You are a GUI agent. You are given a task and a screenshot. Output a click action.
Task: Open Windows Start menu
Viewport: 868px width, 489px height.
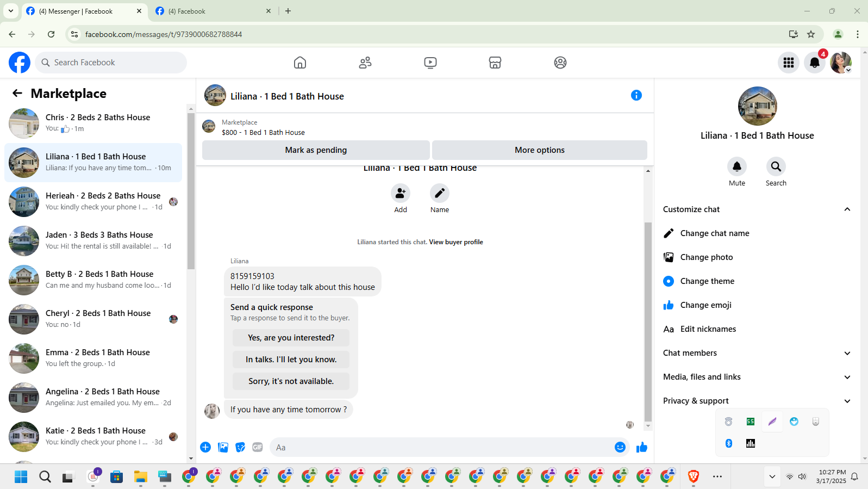click(21, 477)
